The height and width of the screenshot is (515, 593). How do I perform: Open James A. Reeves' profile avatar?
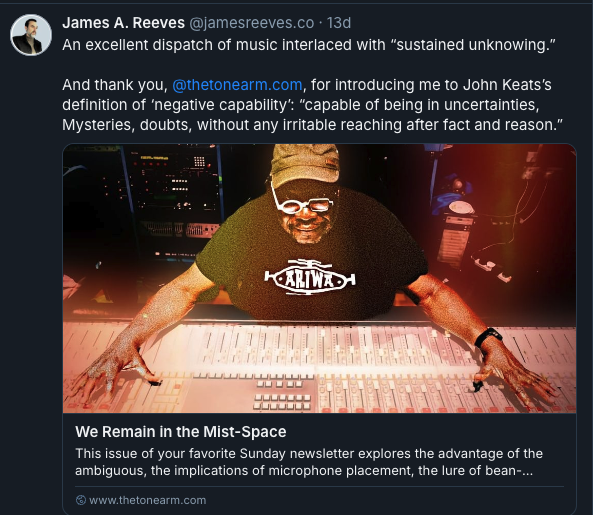(31, 35)
